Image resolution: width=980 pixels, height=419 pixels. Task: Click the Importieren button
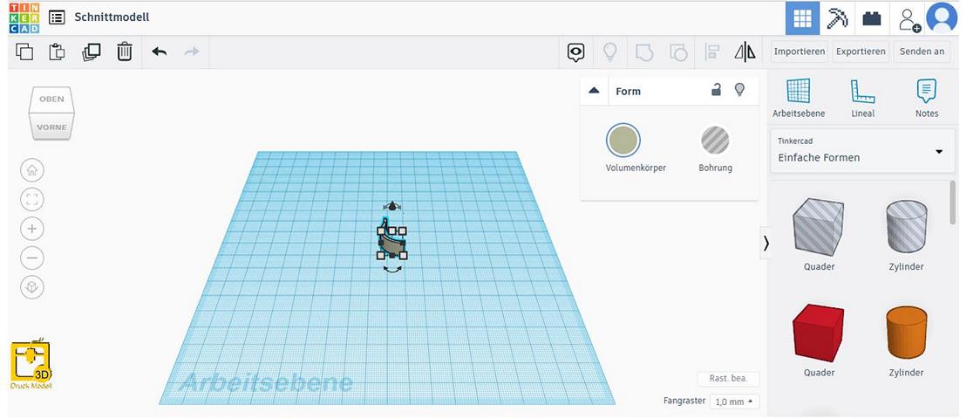pyautogui.click(x=799, y=52)
